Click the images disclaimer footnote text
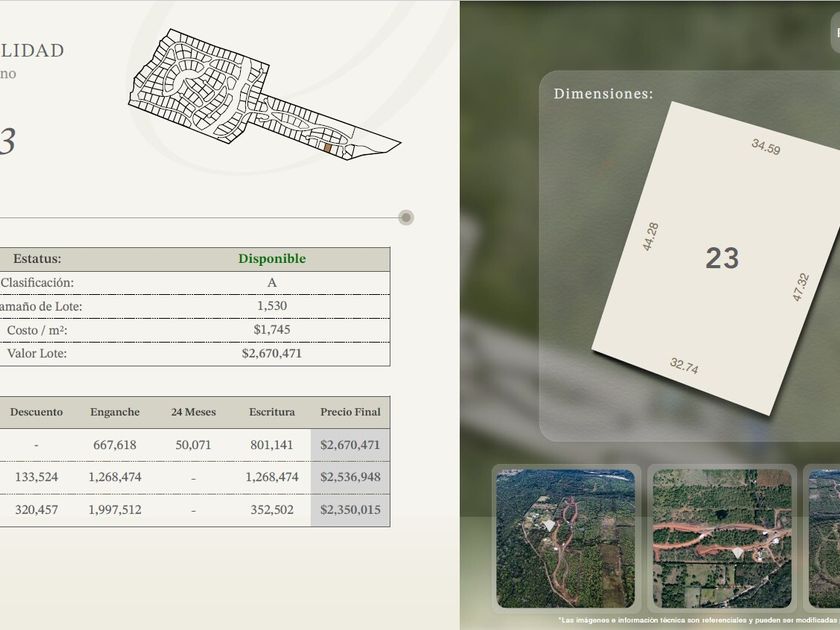This screenshot has width=840, height=630. click(x=699, y=620)
